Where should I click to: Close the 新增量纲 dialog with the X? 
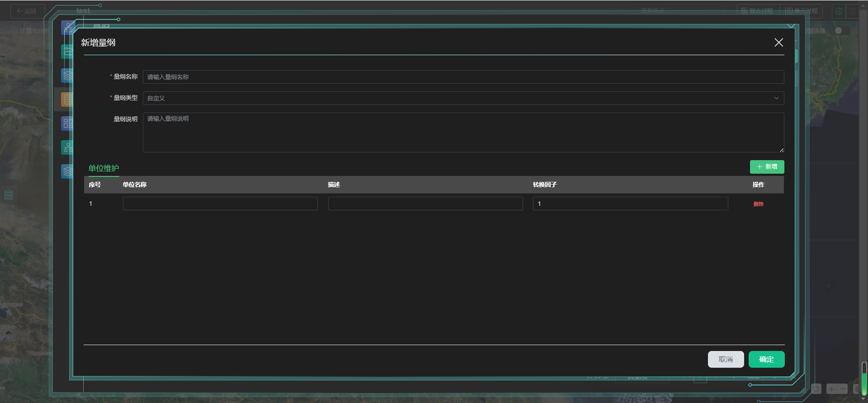coord(778,43)
